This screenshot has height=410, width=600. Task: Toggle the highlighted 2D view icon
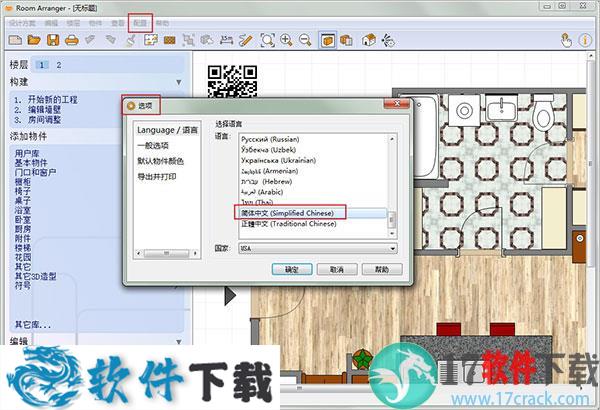328,40
